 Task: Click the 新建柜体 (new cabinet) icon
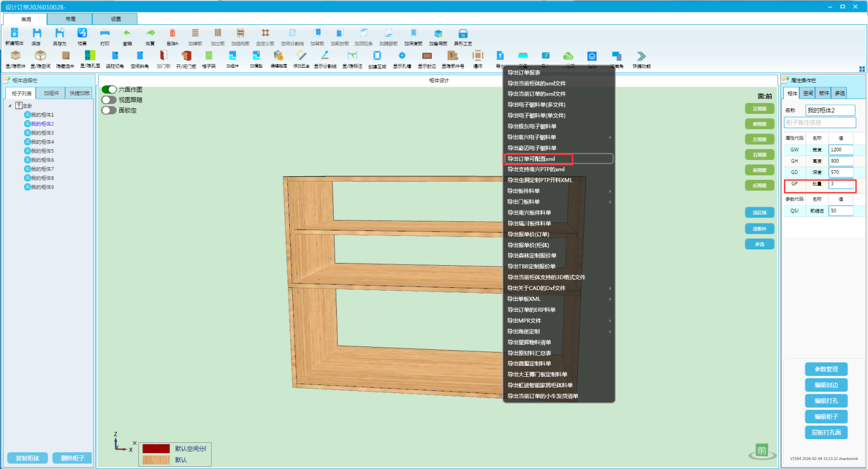pyautogui.click(x=14, y=34)
